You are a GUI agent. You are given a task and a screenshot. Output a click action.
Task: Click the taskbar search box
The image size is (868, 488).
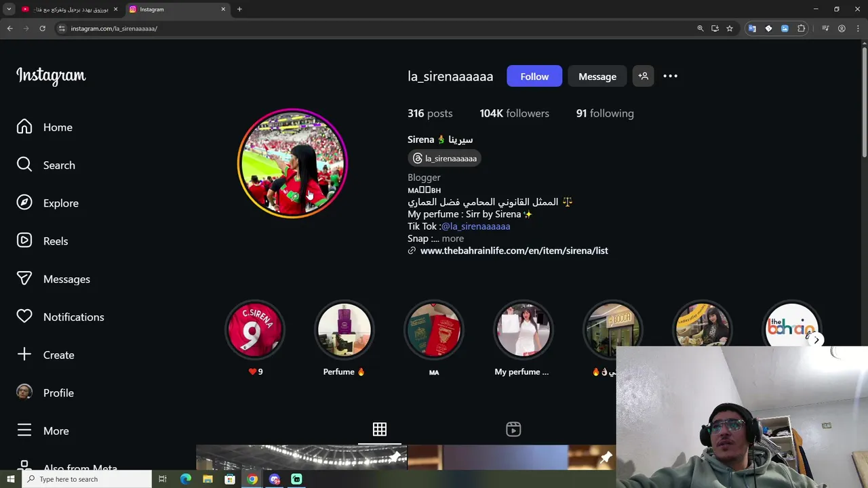click(x=87, y=479)
